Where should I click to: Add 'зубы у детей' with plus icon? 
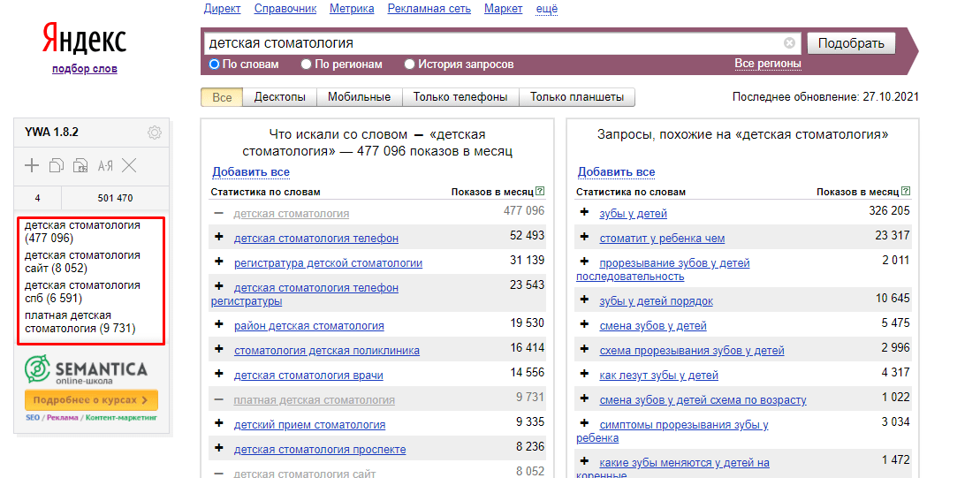tap(584, 212)
